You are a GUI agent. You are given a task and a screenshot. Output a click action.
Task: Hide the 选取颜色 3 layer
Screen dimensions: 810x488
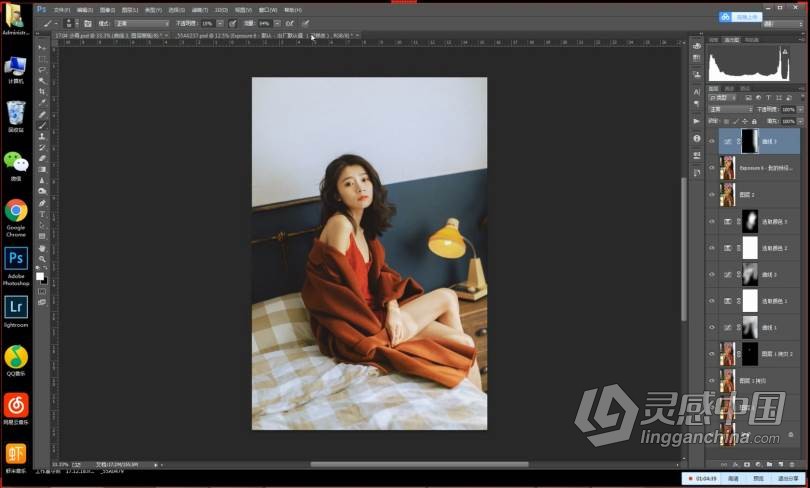(x=712, y=222)
